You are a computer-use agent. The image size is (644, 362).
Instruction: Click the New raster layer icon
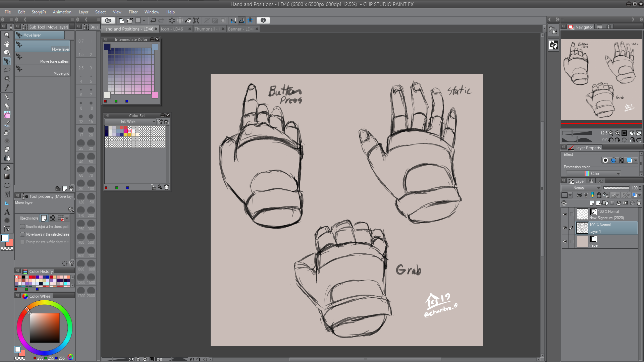click(x=592, y=203)
